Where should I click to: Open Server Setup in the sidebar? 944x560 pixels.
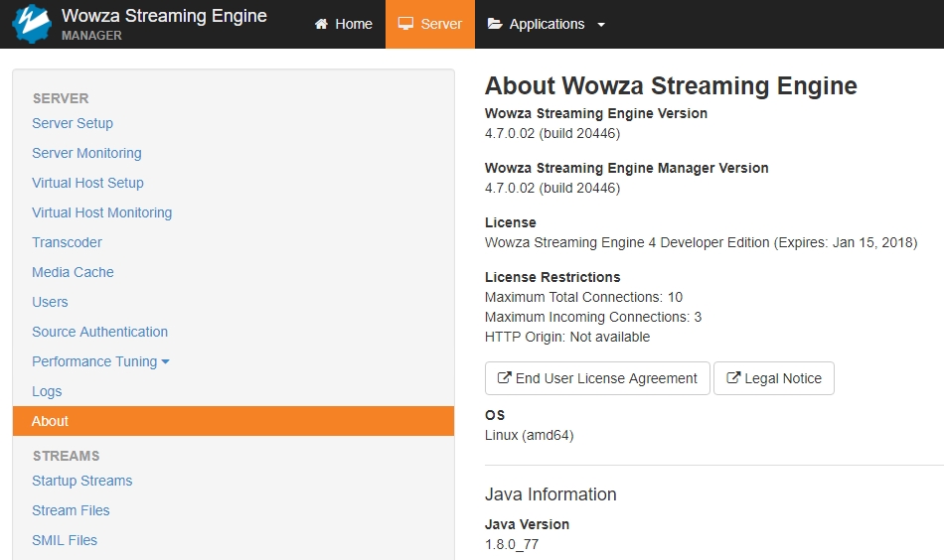[73, 123]
